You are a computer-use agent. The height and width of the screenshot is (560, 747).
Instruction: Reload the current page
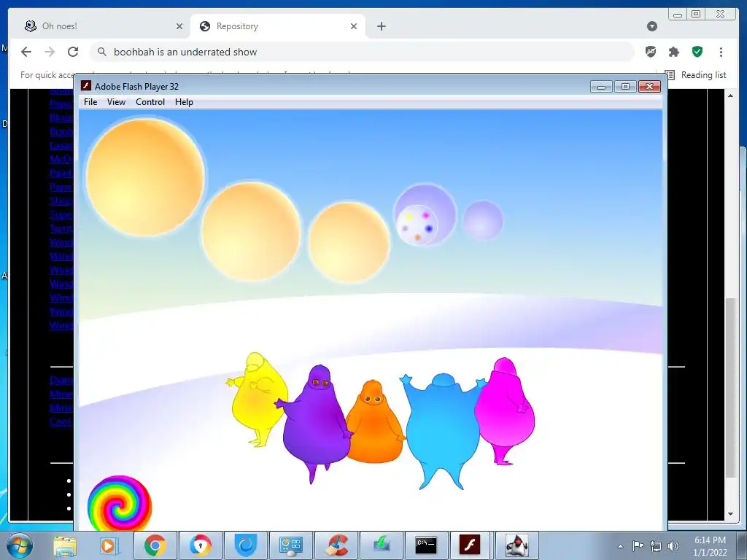(73, 52)
